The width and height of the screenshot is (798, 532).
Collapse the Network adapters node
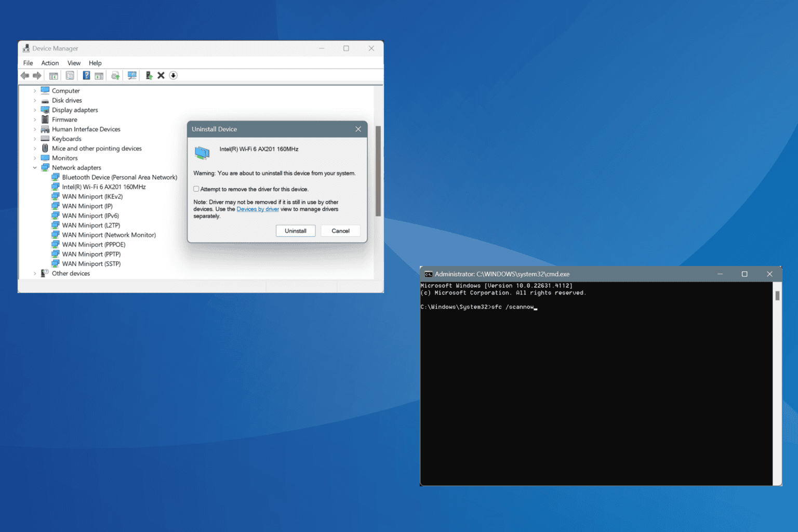[35, 168]
